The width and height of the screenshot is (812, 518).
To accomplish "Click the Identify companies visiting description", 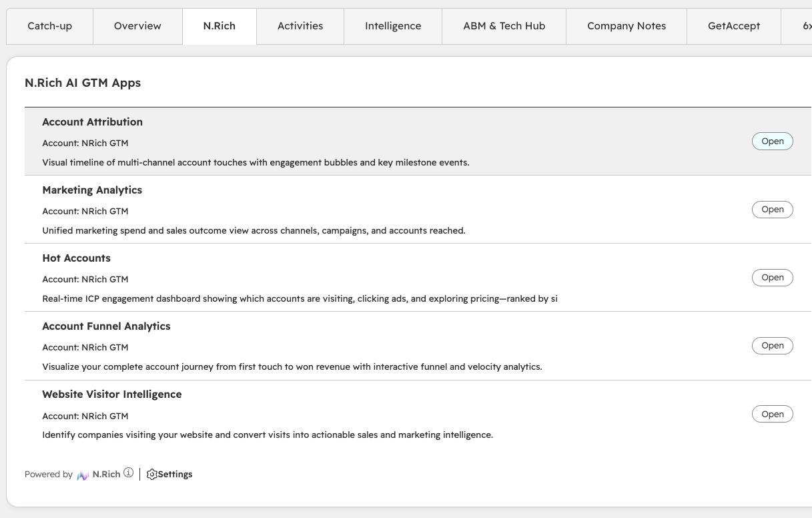I will coord(268,435).
